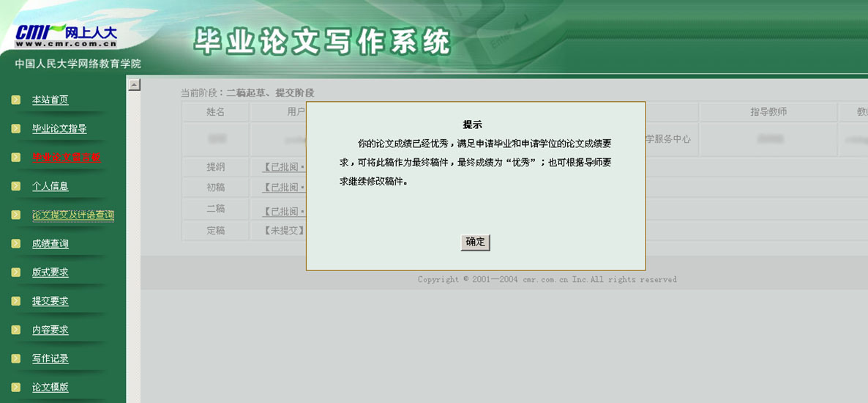Open 毕业论文指导 sidebar link

tap(59, 129)
